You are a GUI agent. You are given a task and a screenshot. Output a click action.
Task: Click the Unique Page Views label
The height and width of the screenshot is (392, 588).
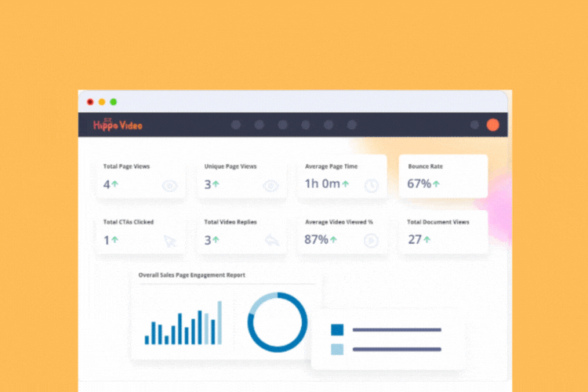(x=230, y=166)
